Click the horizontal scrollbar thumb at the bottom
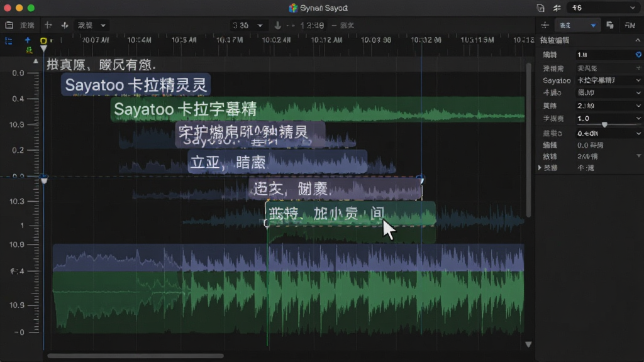Viewport: 644px width, 362px height. [x=135, y=356]
